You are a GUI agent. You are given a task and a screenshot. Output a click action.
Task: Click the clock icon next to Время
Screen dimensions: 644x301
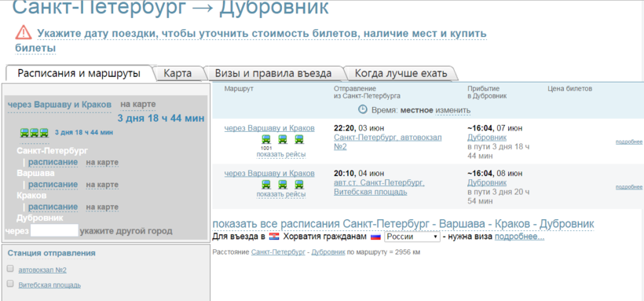362,109
